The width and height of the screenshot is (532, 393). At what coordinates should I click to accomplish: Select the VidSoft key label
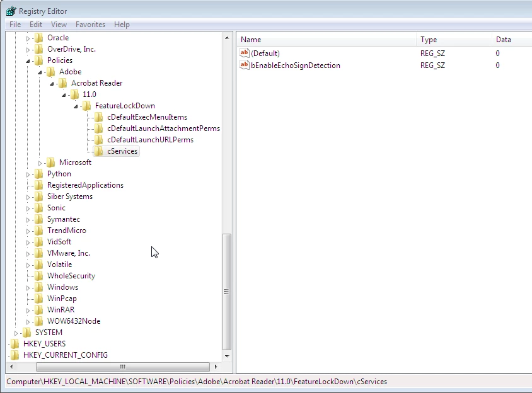click(x=59, y=242)
